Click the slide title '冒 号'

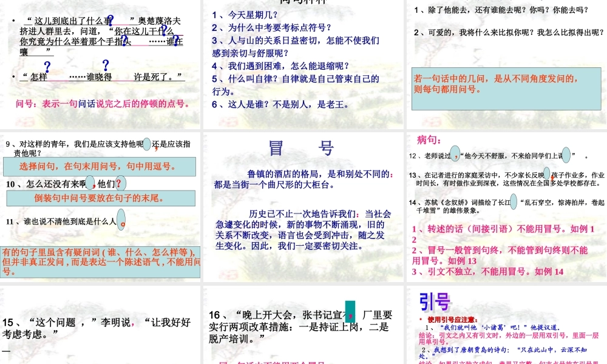click(x=301, y=148)
